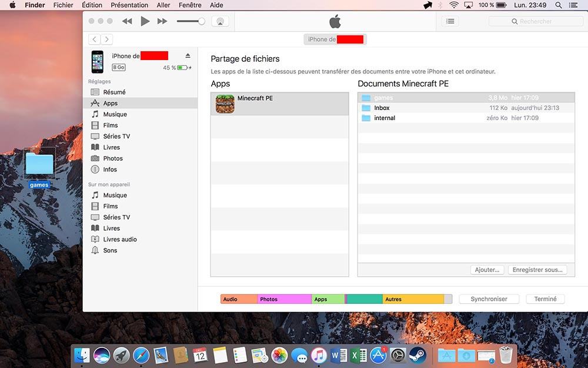Open the Édition menu
Viewport: 588px width, 368px height.
[92, 5]
